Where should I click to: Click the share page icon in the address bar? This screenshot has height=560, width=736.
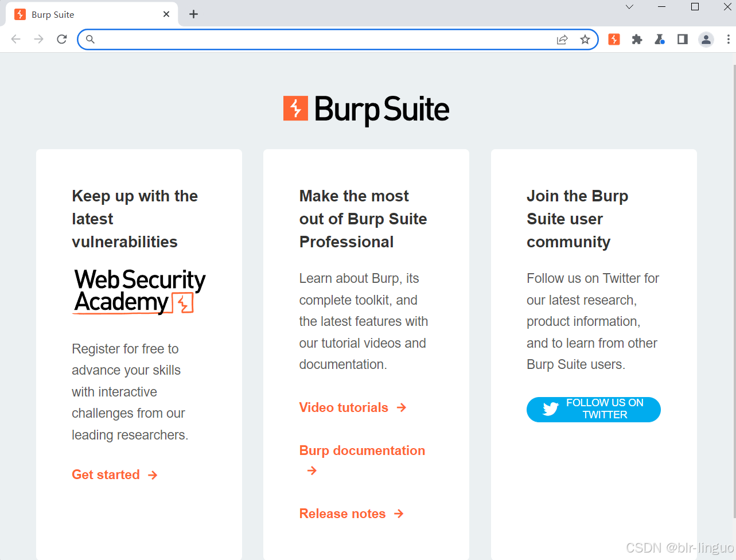pos(562,40)
